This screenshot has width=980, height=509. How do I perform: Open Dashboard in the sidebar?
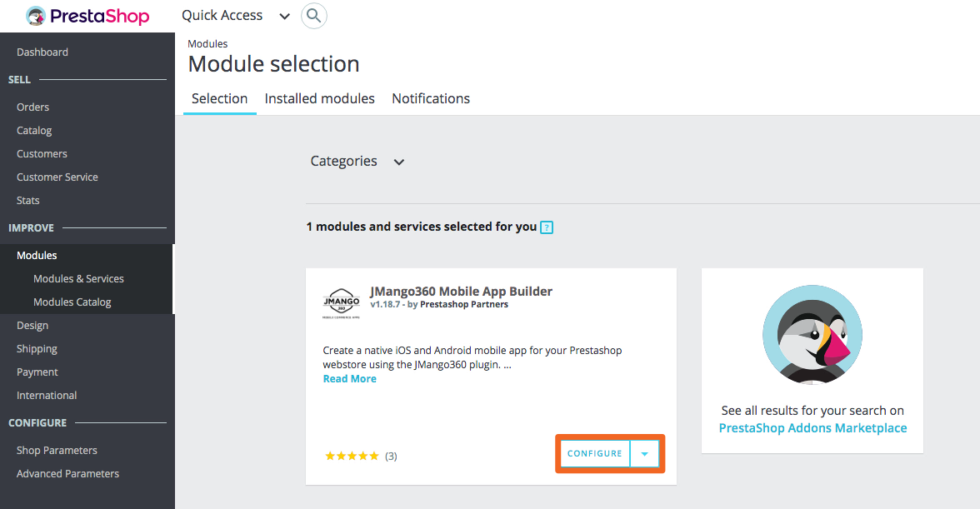pyautogui.click(x=42, y=52)
